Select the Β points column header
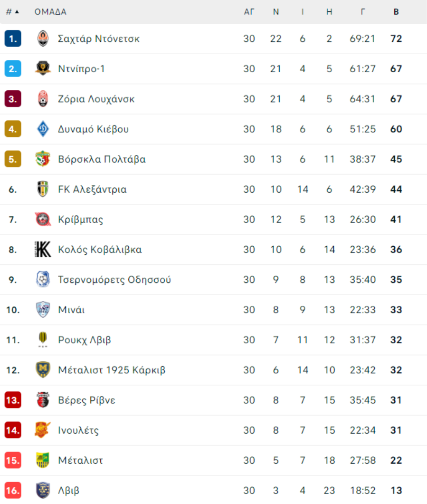Screen dimensions: 427x504 click(396, 12)
